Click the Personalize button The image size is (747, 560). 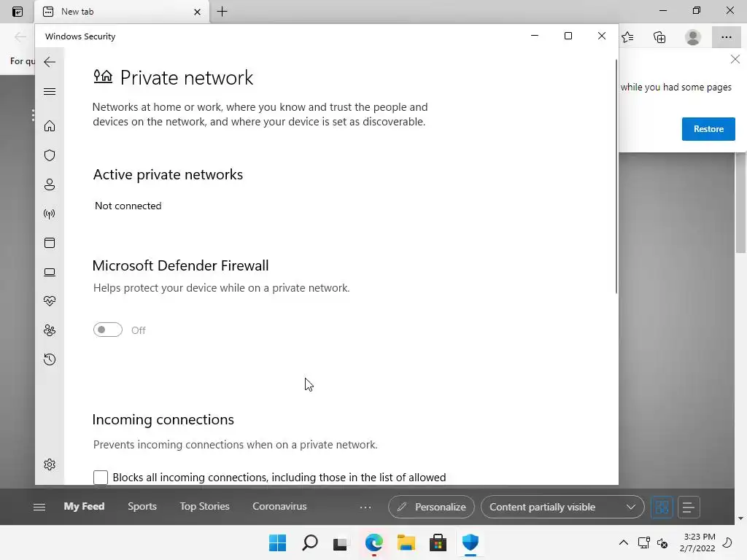tap(431, 507)
